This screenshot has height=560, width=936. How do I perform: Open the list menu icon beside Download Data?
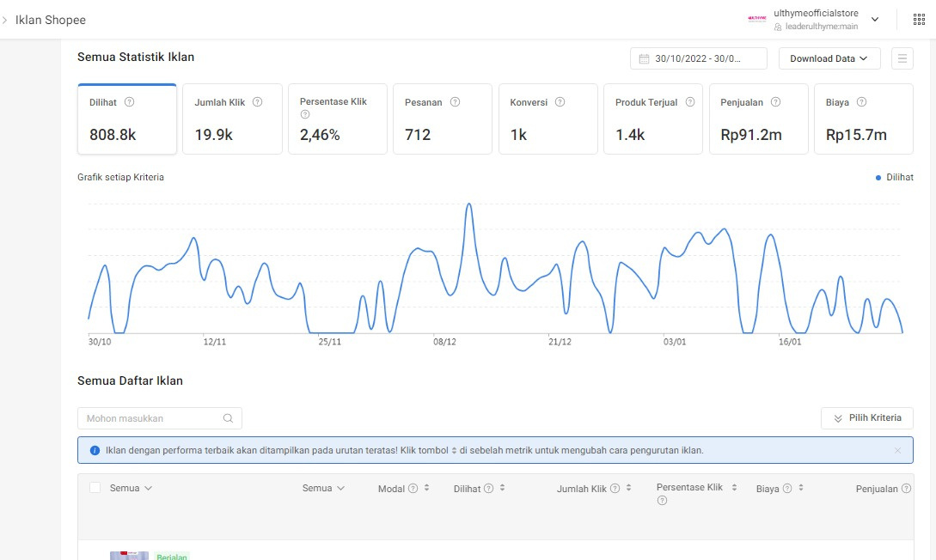click(902, 58)
